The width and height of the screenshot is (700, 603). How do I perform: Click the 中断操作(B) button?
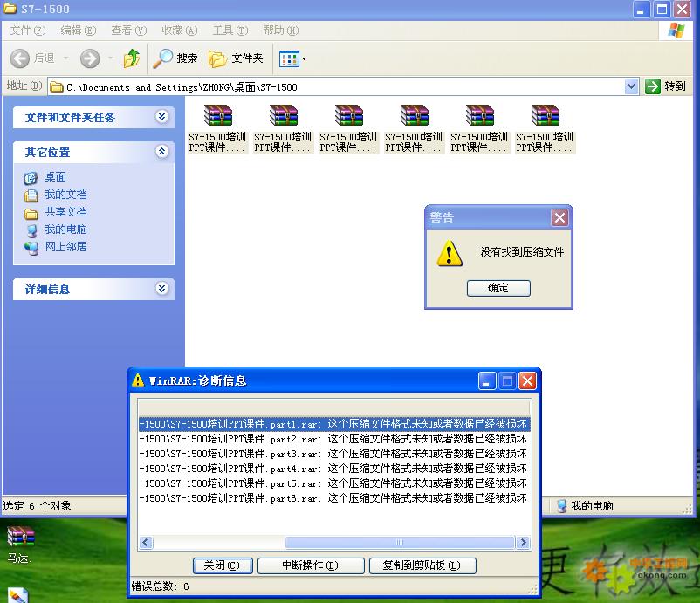pyautogui.click(x=311, y=565)
